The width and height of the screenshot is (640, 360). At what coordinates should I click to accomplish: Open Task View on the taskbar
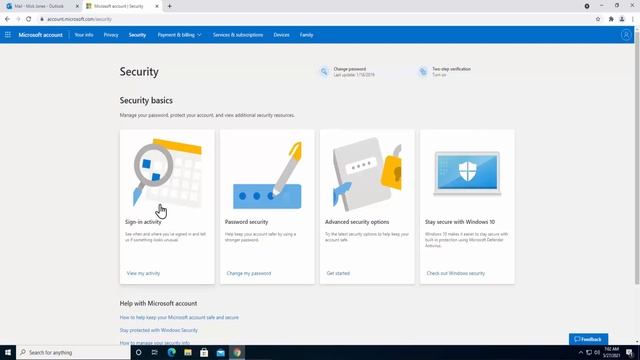click(x=155, y=352)
